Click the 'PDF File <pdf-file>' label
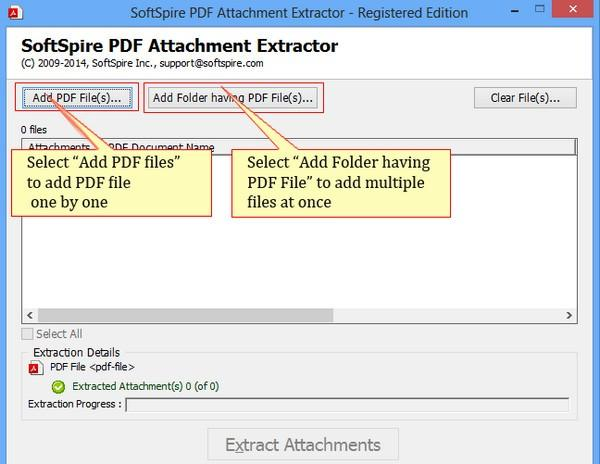The width and height of the screenshot is (600, 464). tap(92, 367)
